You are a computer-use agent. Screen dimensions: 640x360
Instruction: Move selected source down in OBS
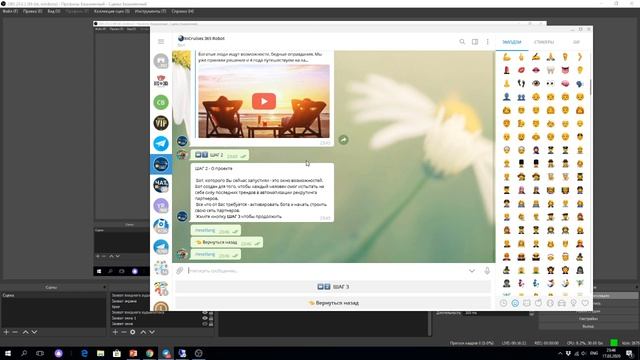tap(152, 332)
